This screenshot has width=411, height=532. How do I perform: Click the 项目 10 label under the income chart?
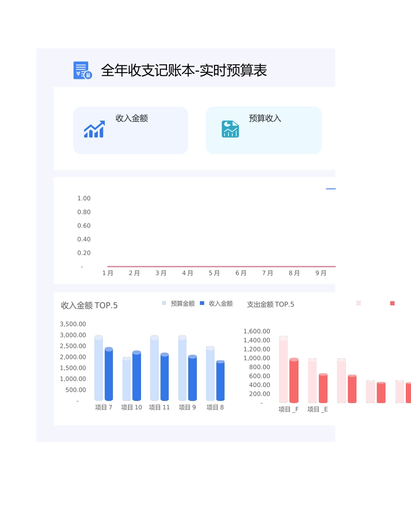click(x=132, y=407)
